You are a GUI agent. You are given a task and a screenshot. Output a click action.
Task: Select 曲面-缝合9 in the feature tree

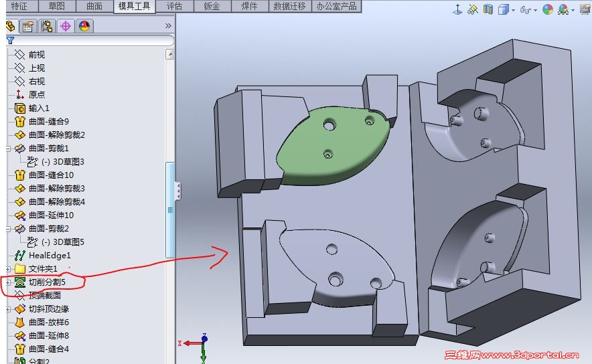(x=49, y=122)
